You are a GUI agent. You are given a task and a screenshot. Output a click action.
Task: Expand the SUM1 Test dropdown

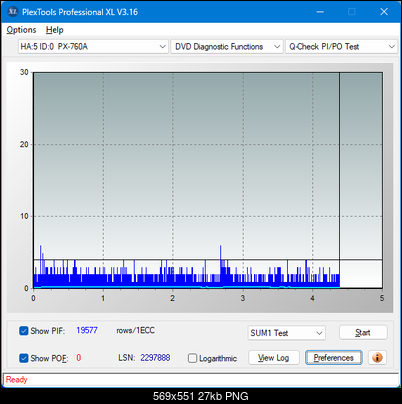coord(287,333)
